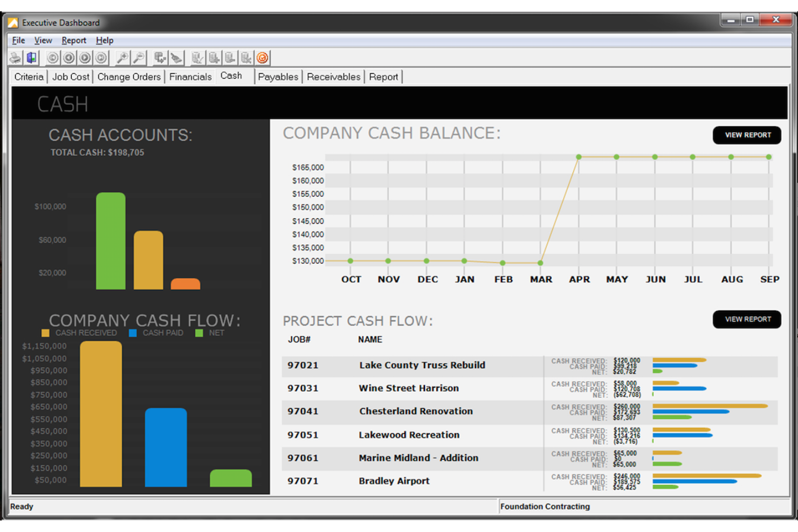Click the Print toolbar icon

tap(16, 58)
